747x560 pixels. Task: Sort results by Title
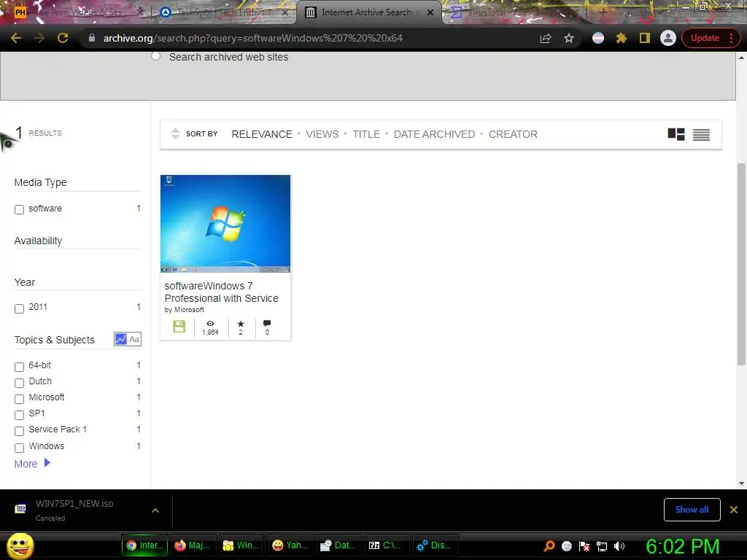pyautogui.click(x=366, y=134)
